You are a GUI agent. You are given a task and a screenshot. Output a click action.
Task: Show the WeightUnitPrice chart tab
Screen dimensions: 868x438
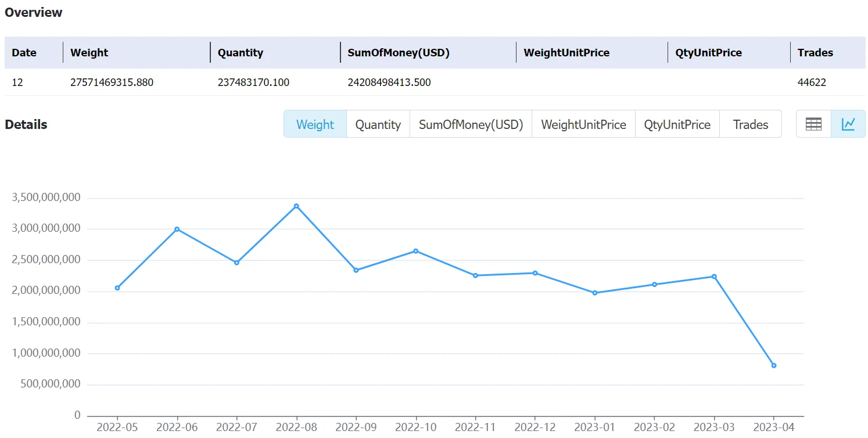tap(583, 124)
